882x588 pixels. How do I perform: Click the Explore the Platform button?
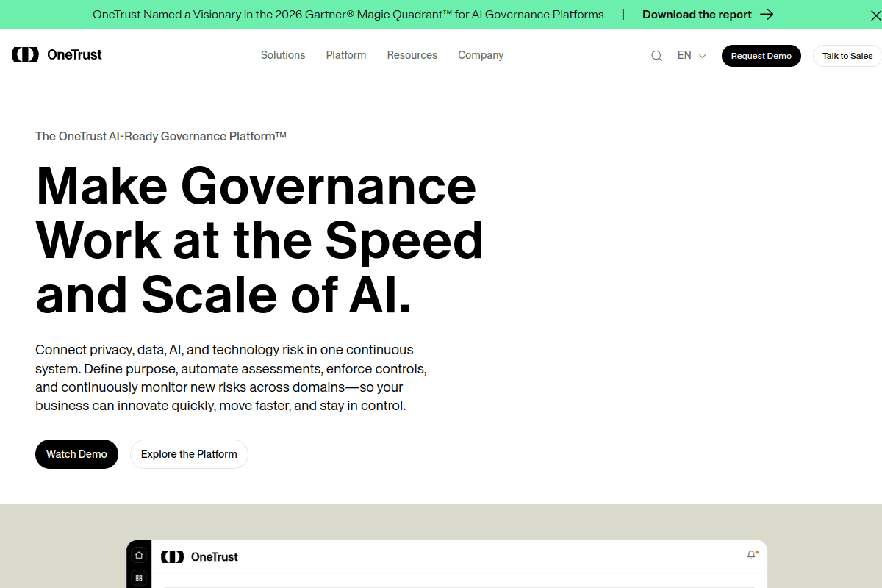pos(189,454)
